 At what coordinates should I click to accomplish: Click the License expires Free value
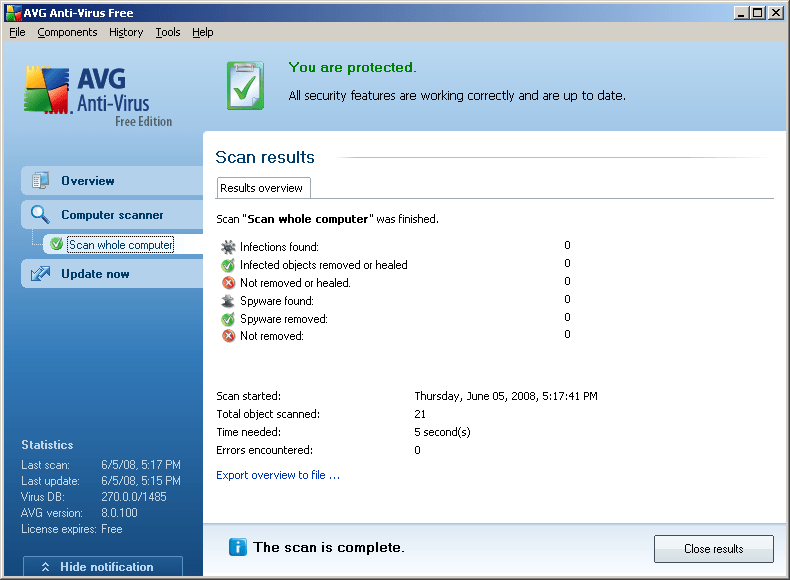point(112,529)
